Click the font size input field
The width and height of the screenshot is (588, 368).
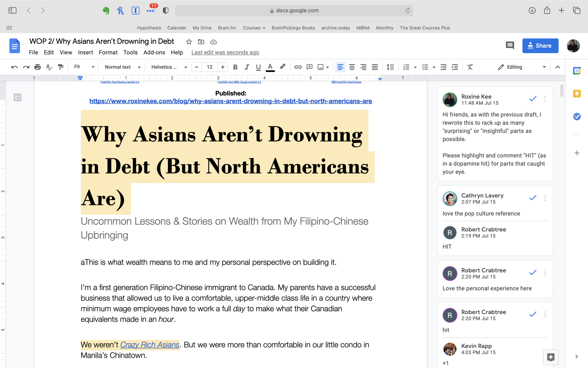click(x=210, y=67)
